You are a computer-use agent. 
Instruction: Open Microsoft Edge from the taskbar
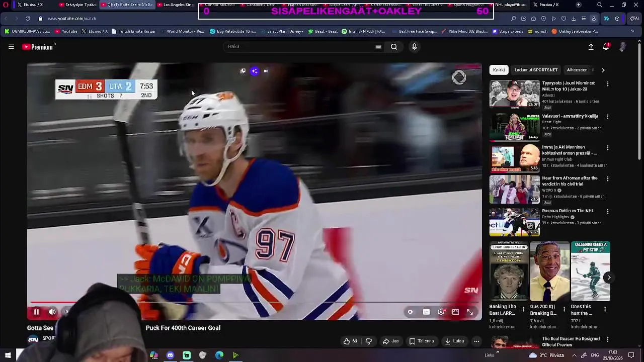pyautogui.click(x=219, y=355)
